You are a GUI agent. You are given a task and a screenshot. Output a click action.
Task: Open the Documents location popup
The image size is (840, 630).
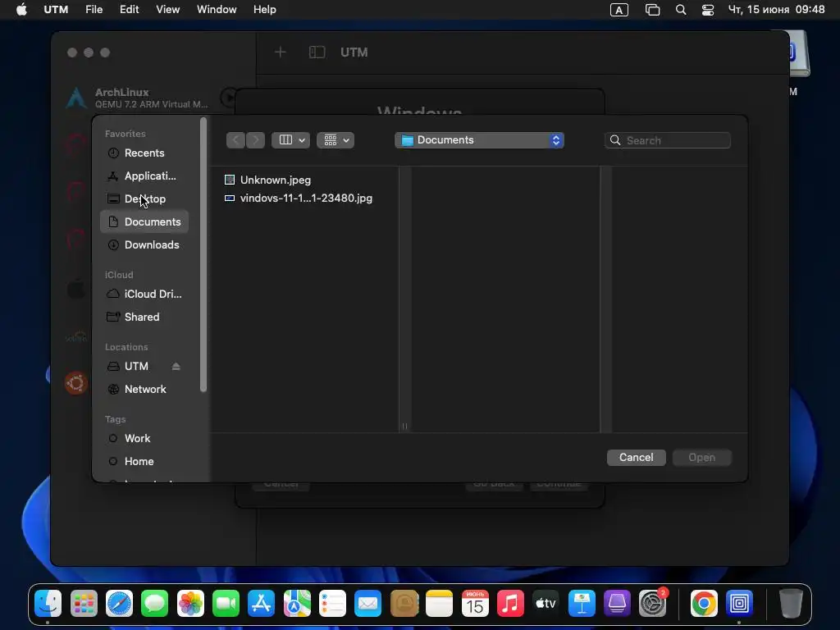479,140
